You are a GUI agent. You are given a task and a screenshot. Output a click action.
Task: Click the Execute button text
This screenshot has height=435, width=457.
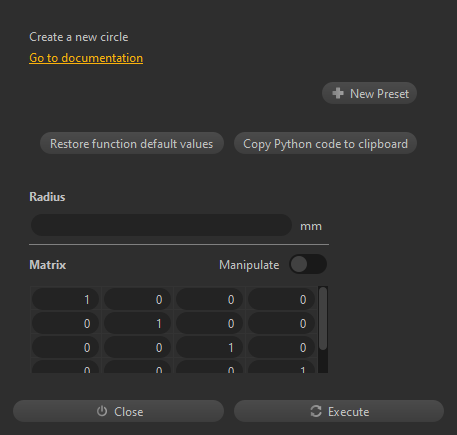click(x=349, y=412)
